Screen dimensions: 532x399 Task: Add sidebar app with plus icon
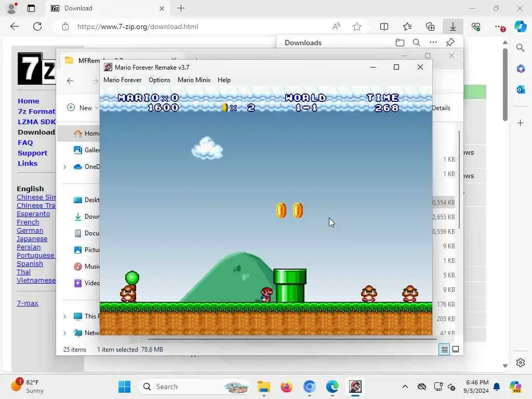(521, 123)
